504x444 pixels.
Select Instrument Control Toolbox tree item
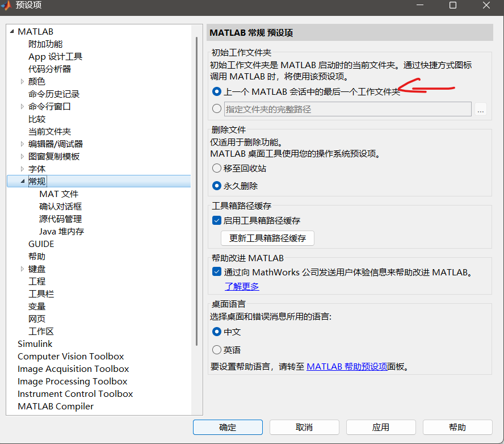coord(75,394)
